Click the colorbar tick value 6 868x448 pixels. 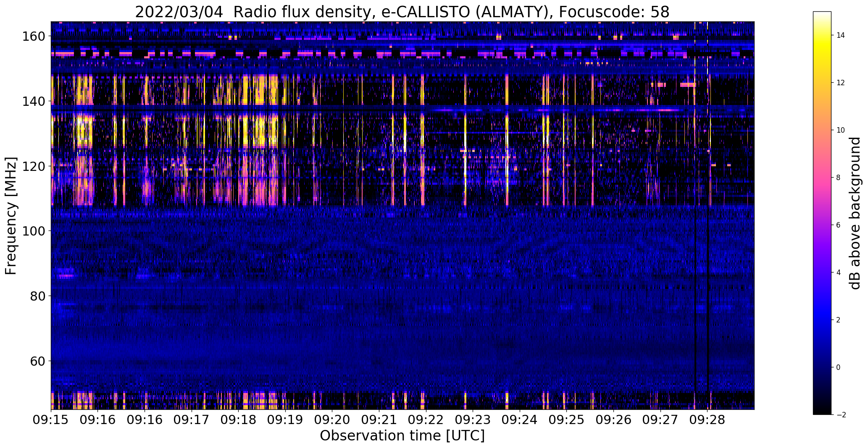pos(838,225)
